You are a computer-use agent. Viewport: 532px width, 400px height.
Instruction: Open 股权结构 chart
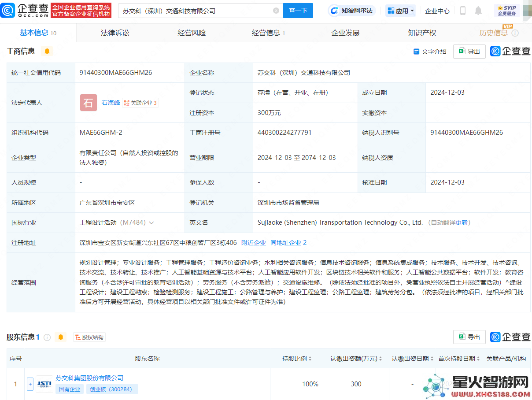(89, 337)
